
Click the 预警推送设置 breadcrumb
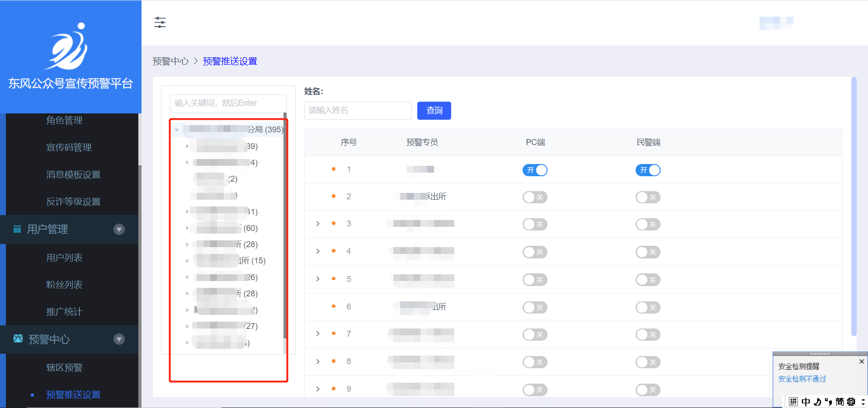230,61
